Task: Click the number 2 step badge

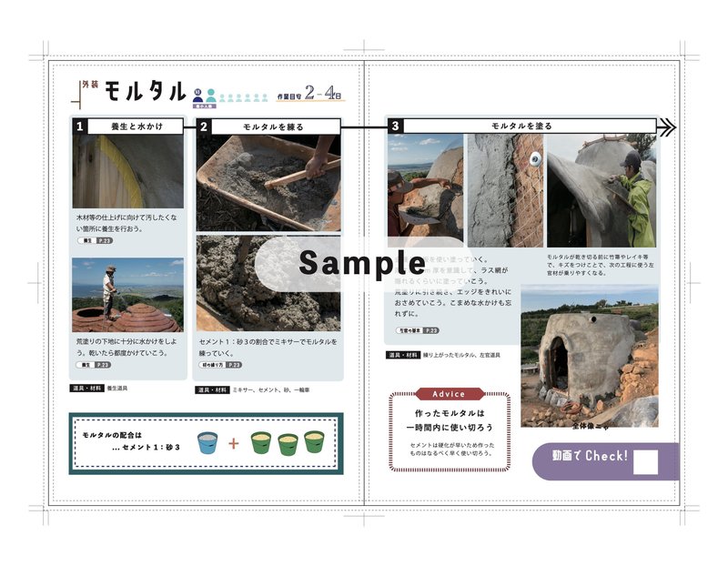Action: [x=204, y=126]
